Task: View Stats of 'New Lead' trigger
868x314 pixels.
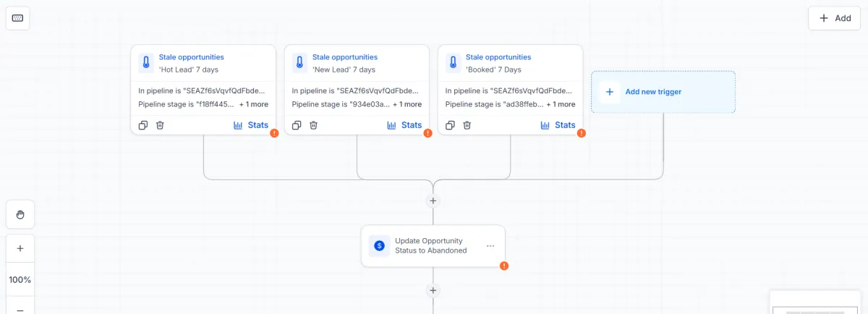Action: pyautogui.click(x=404, y=125)
